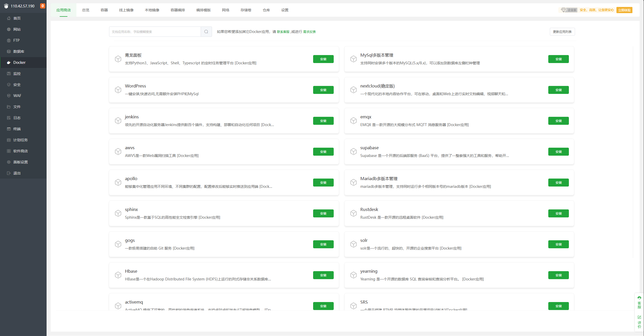The height and width of the screenshot is (336, 644).
Task: Click the 立即体验 orange button
Action: (x=624, y=10)
